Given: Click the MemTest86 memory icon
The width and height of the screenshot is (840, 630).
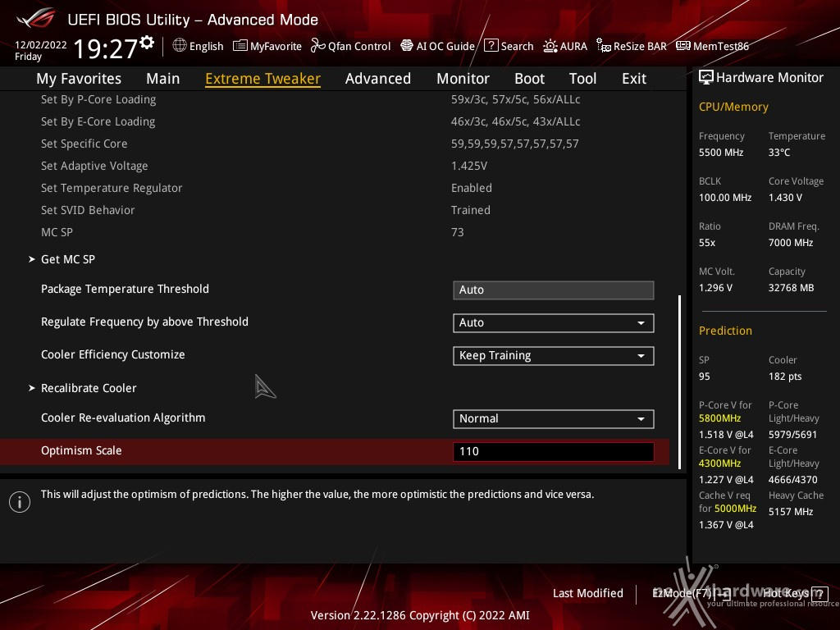Looking at the screenshot, I should pyautogui.click(x=683, y=46).
